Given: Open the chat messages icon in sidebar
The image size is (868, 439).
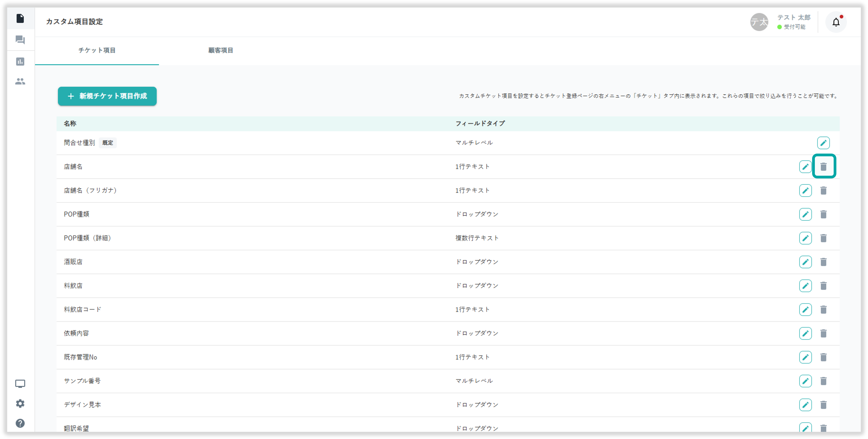Looking at the screenshot, I should click(20, 40).
